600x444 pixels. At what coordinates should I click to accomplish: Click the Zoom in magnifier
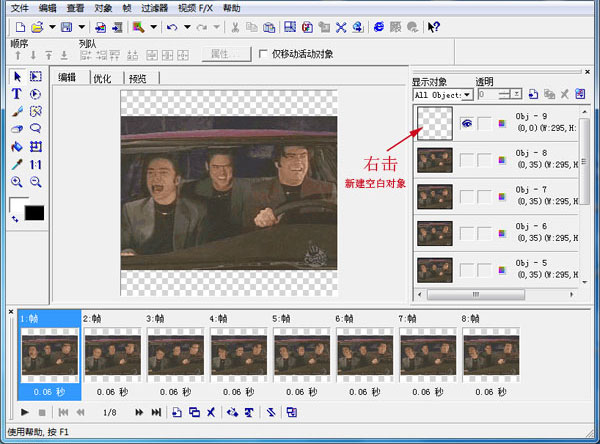(x=16, y=182)
